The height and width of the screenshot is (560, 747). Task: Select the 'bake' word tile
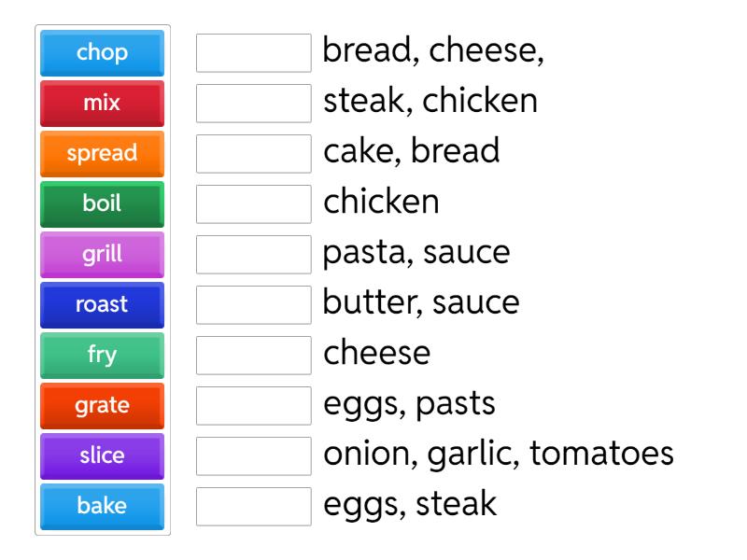coord(101,506)
